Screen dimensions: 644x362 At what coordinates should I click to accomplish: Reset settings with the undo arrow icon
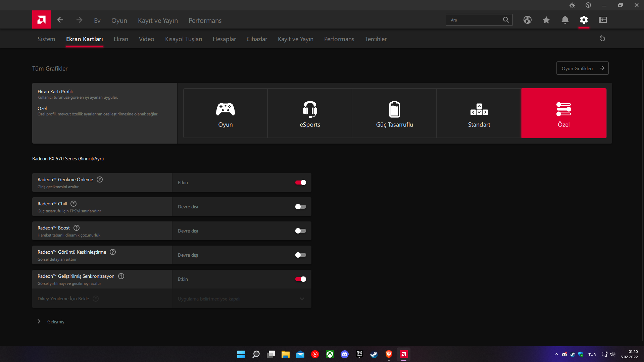[603, 39]
